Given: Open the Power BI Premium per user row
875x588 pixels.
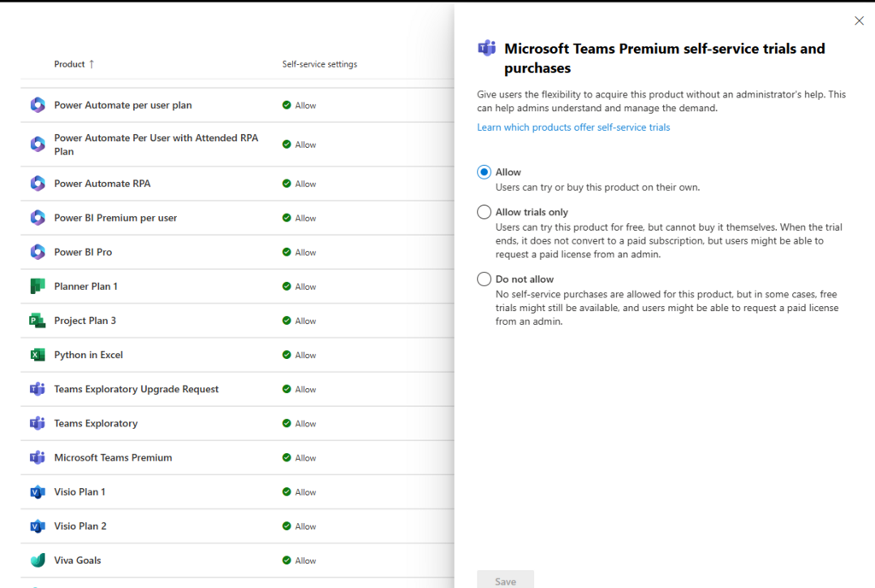Looking at the screenshot, I should [x=115, y=218].
